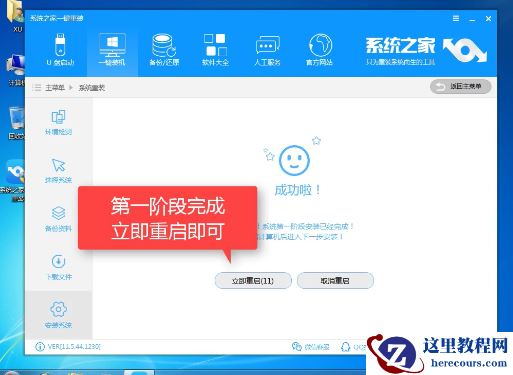Select the 安装系统 step in sidebar
The height and width of the screenshot is (375, 513).
pyautogui.click(x=58, y=315)
